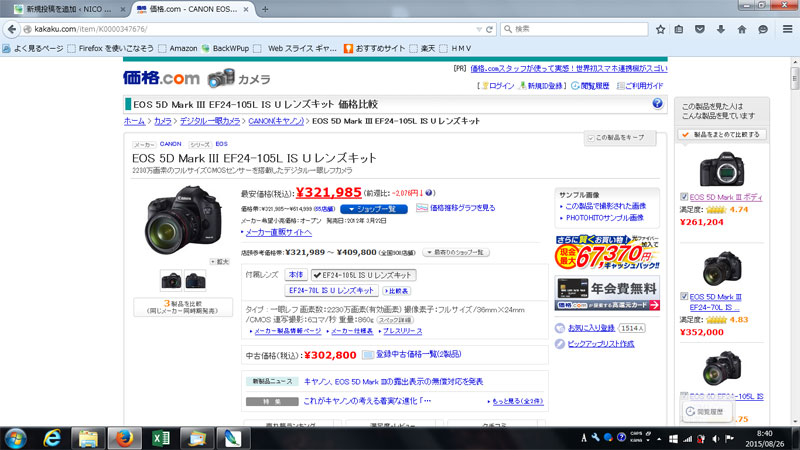The image size is (800, 450).
Task: Click the blue help question mark icon
Action: click(657, 104)
